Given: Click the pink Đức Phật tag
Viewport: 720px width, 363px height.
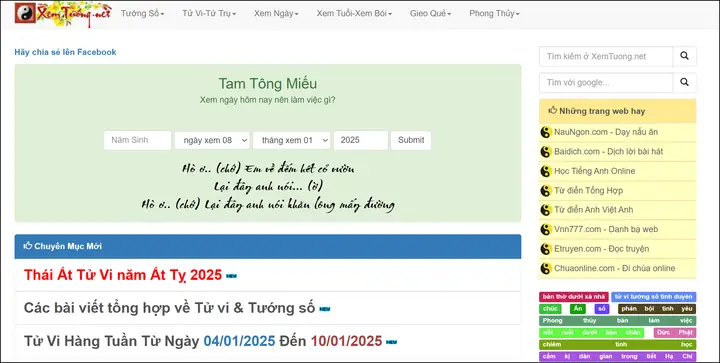Looking at the screenshot, I should 675,333.
